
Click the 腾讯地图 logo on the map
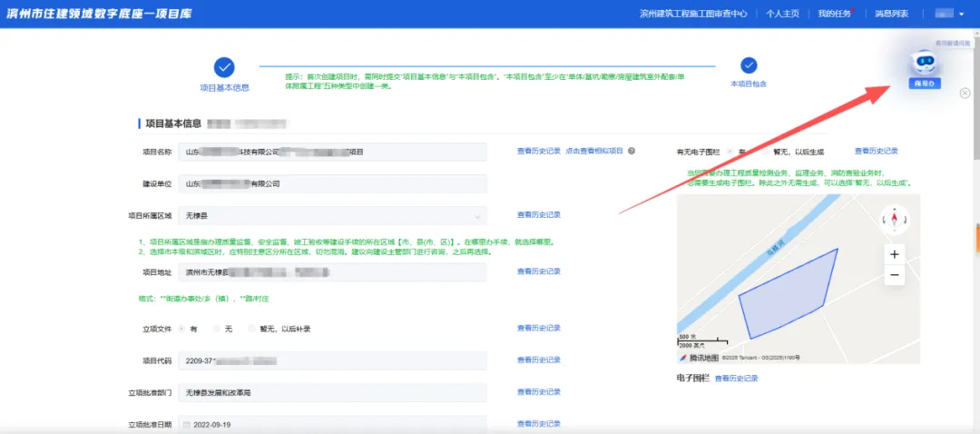pyautogui.click(x=700, y=358)
